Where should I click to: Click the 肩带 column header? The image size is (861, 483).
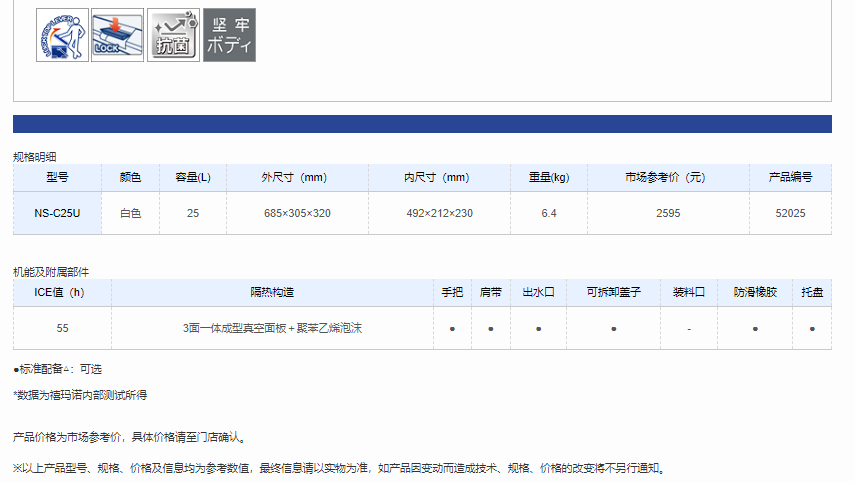491,293
